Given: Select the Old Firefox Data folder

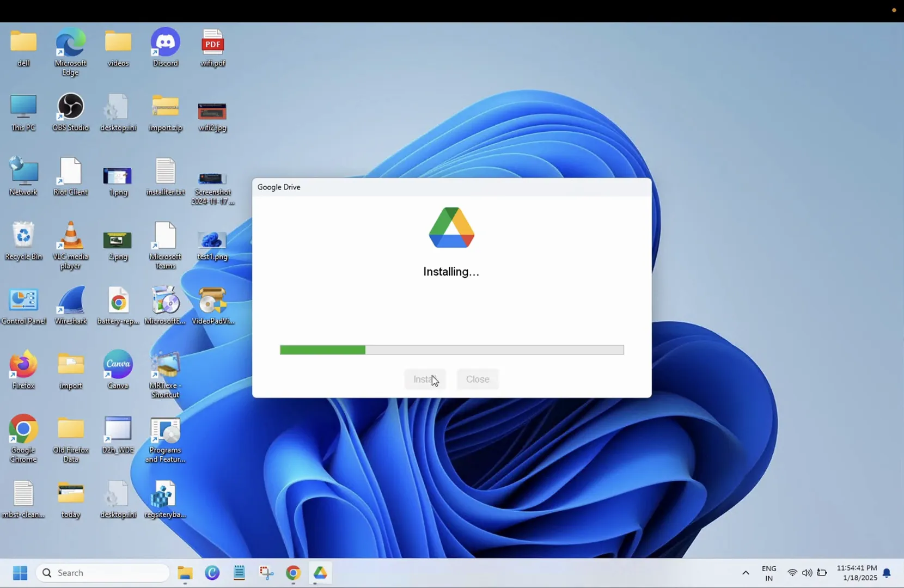Looking at the screenshot, I should (x=71, y=439).
